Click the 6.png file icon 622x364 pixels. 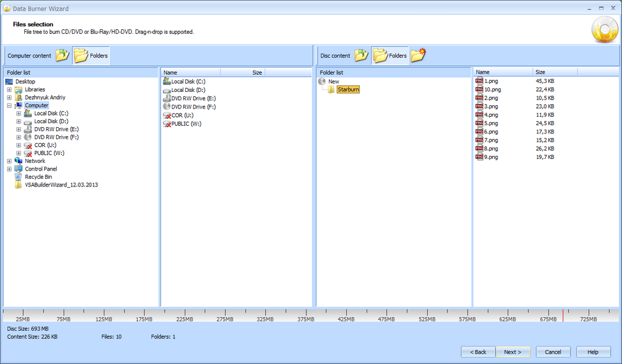click(x=479, y=132)
